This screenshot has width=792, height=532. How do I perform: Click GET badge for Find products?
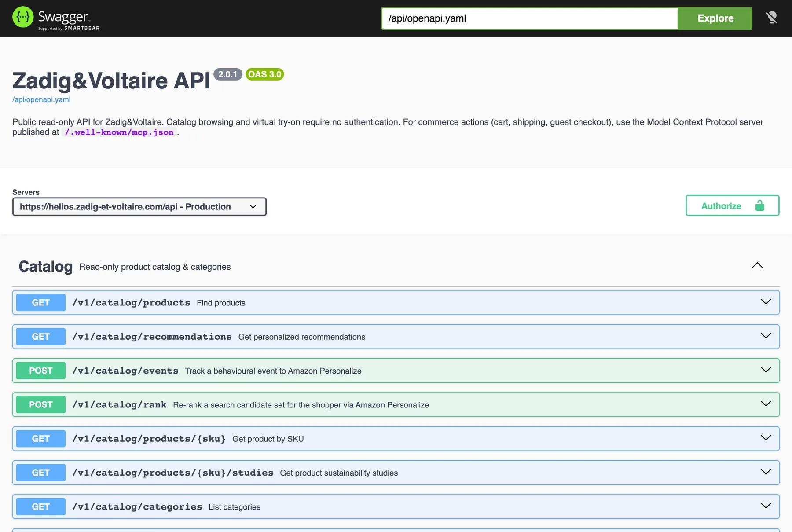(x=41, y=303)
